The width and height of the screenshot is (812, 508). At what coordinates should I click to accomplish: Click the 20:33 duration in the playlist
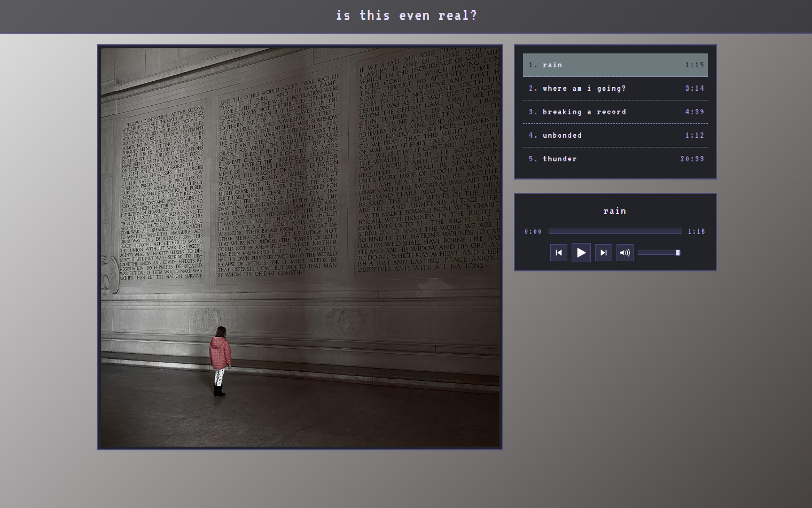click(x=692, y=159)
